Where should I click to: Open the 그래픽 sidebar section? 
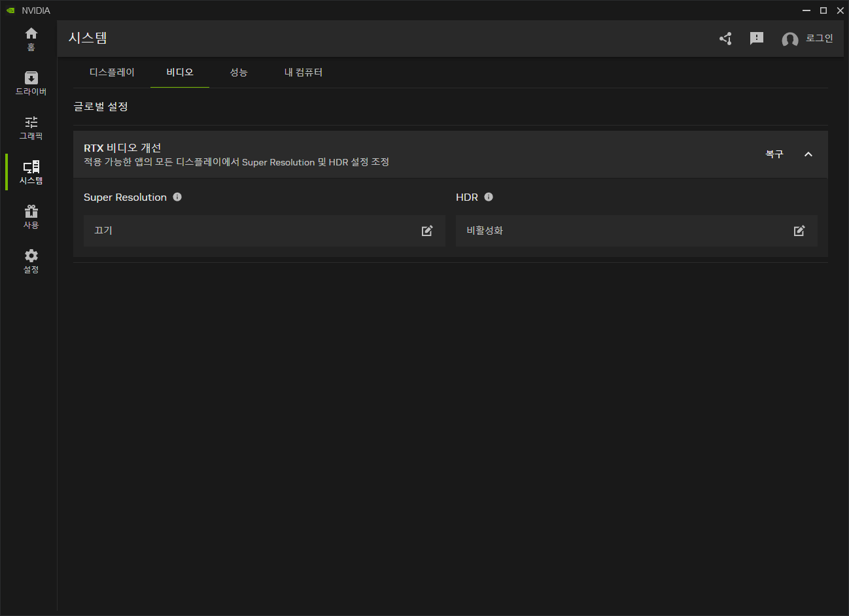(x=31, y=128)
